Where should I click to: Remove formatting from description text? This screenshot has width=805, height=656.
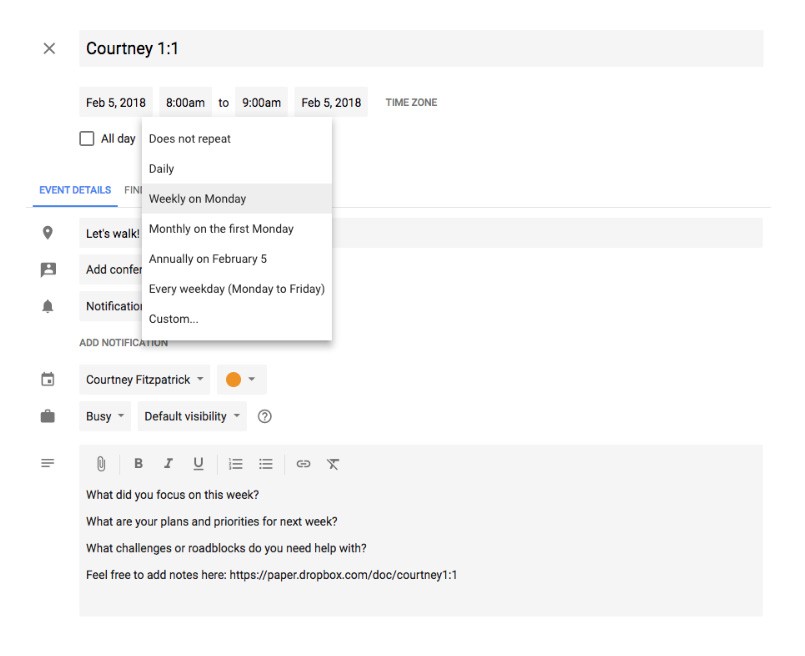tap(333, 464)
